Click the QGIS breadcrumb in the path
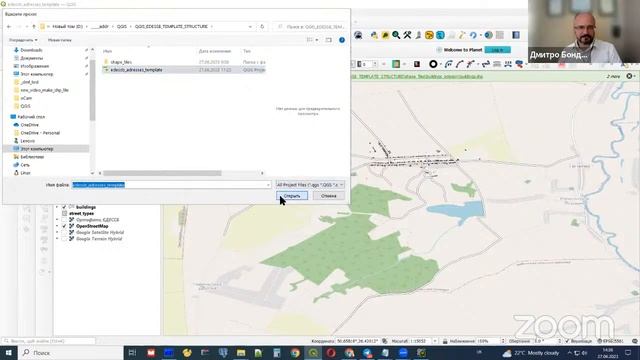The height and width of the screenshot is (360, 640). (x=122, y=27)
